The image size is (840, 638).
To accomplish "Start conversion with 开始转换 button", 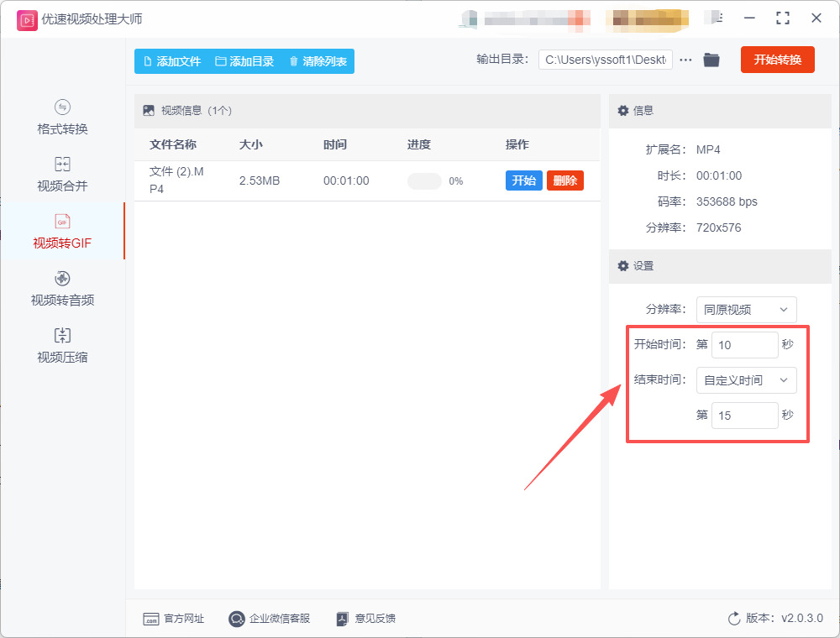I will pyautogui.click(x=777, y=60).
